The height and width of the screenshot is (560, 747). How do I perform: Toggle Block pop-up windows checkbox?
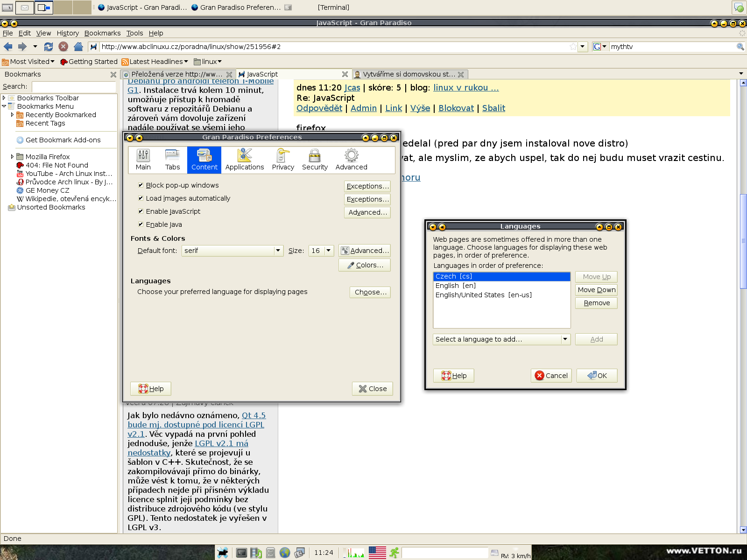point(141,185)
